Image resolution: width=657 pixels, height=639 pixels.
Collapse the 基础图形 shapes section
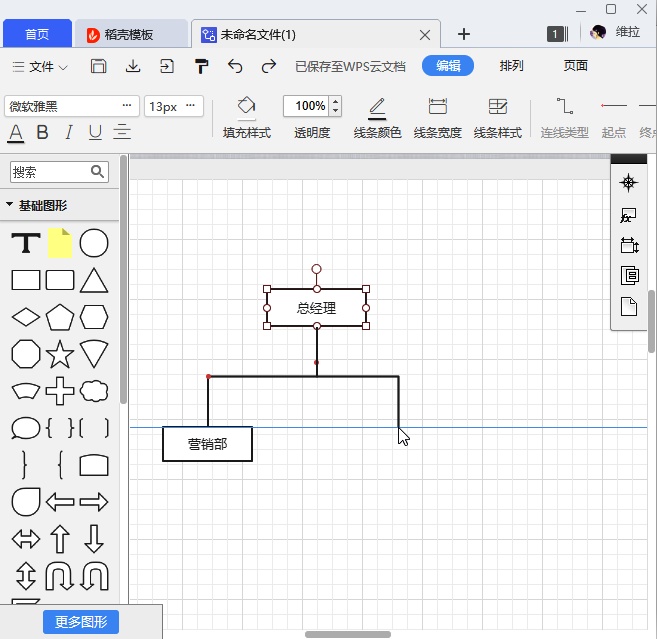pos(9,204)
